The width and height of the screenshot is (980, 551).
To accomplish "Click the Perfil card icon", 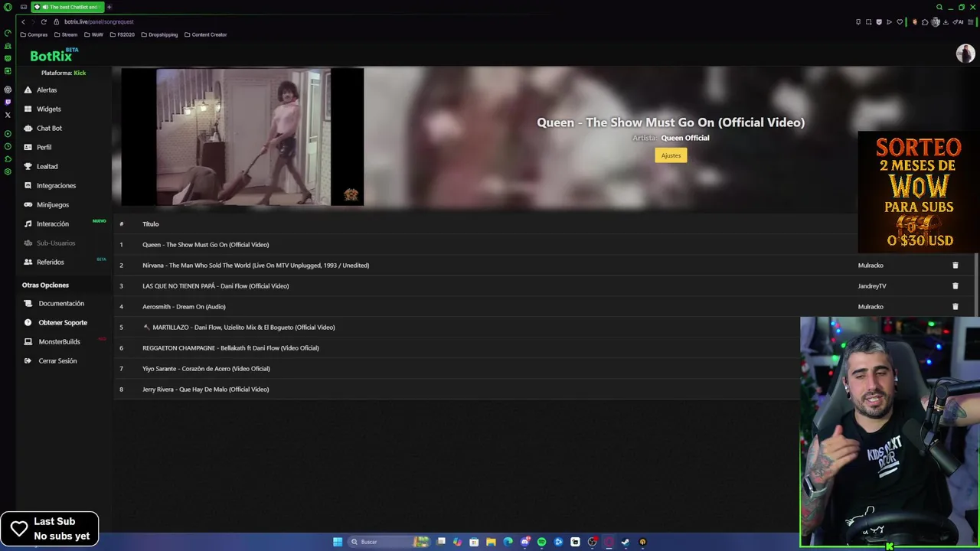I will (x=28, y=147).
